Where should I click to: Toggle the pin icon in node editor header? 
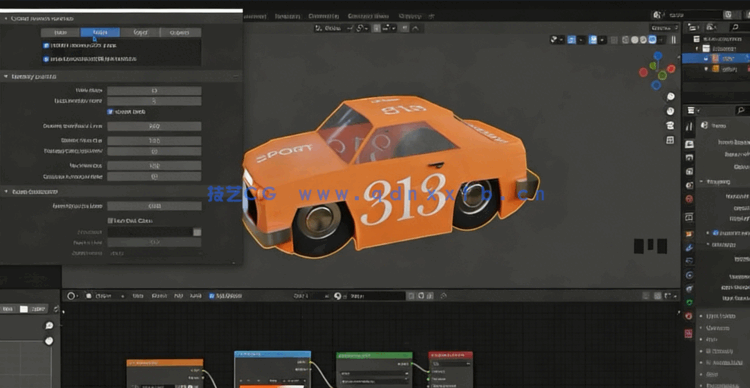point(443,296)
